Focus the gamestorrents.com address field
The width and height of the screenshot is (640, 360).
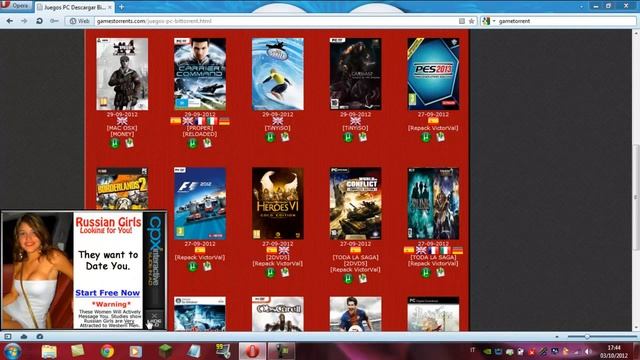click(276, 21)
